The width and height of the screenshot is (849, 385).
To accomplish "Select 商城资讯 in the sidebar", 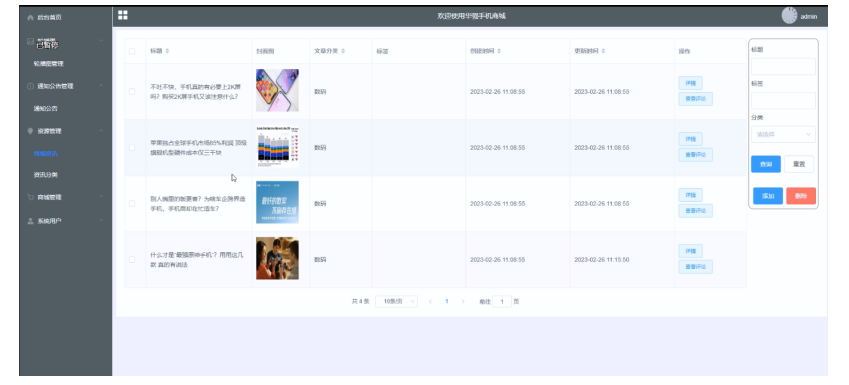I will click(45, 153).
